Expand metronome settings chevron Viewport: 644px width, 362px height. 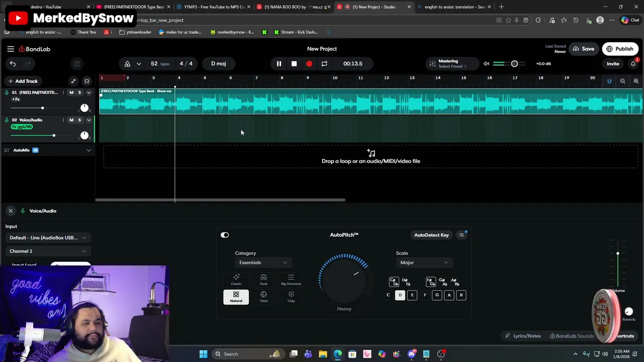(138, 64)
